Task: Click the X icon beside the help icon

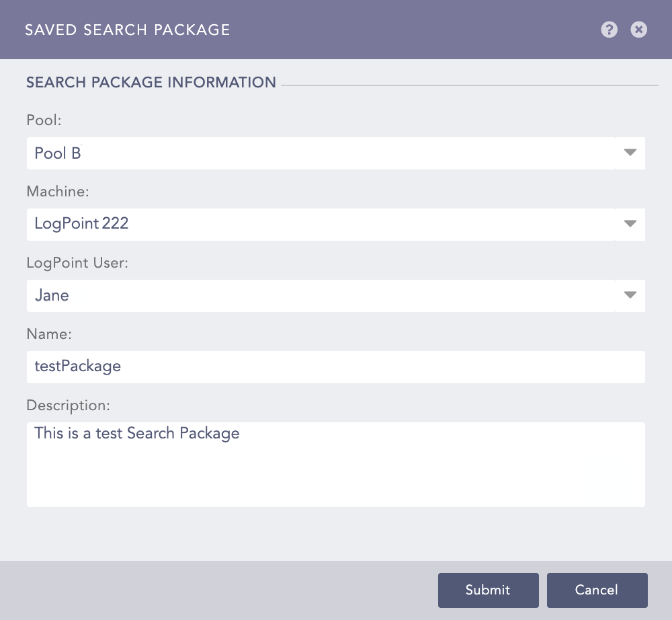Action: pyautogui.click(x=638, y=30)
